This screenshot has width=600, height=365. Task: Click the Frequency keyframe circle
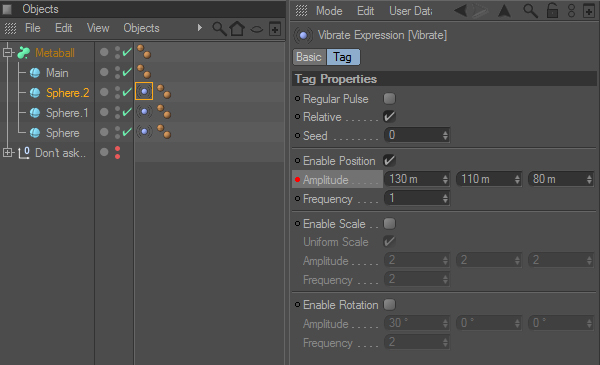click(x=297, y=199)
